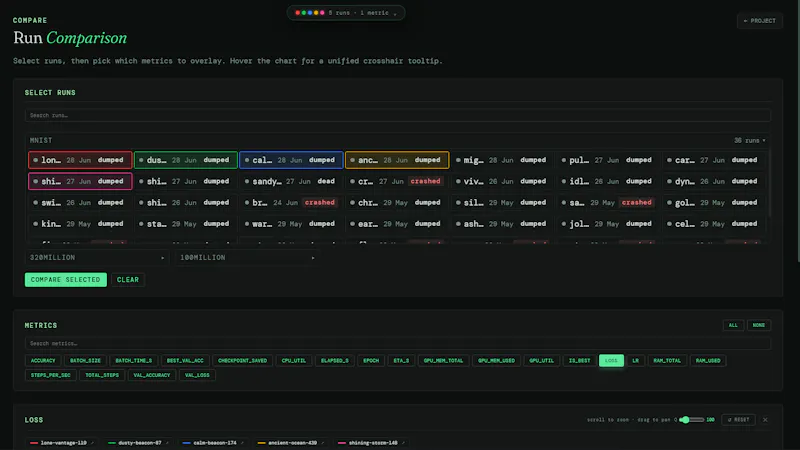Viewport: 800px width, 450px height.
Task: Adjust the LOSS chart smoothing slider
Action: [x=691, y=420]
